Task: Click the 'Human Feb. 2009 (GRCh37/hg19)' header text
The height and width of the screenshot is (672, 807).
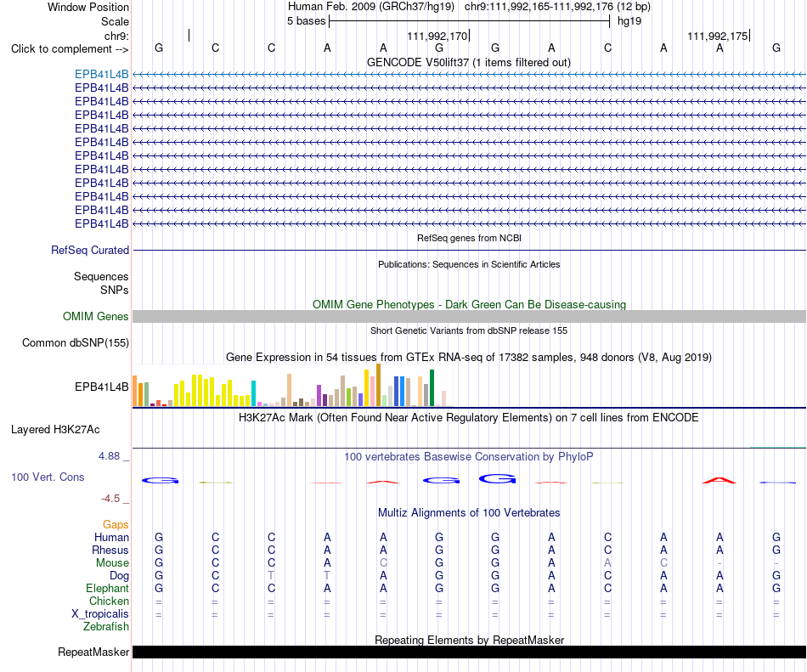Action: (x=371, y=7)
